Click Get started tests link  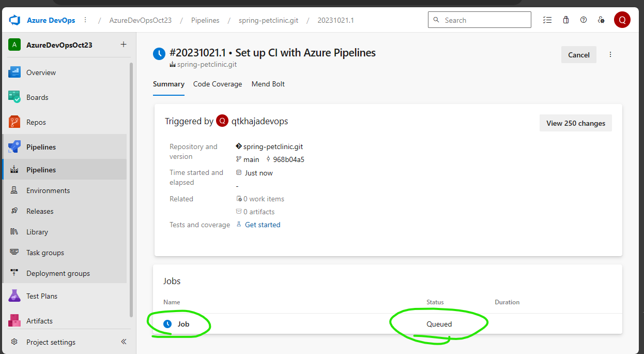point(263,225)
